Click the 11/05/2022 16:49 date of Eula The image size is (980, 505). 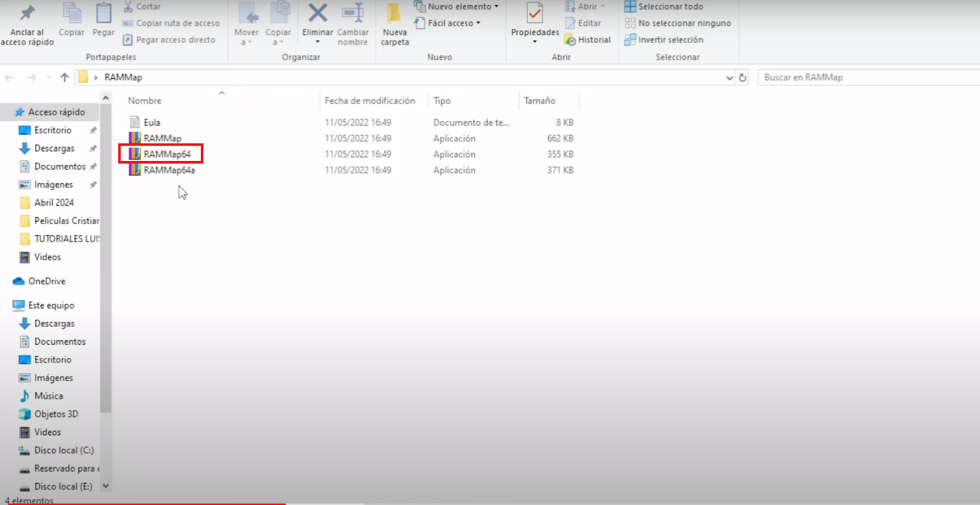358,122
